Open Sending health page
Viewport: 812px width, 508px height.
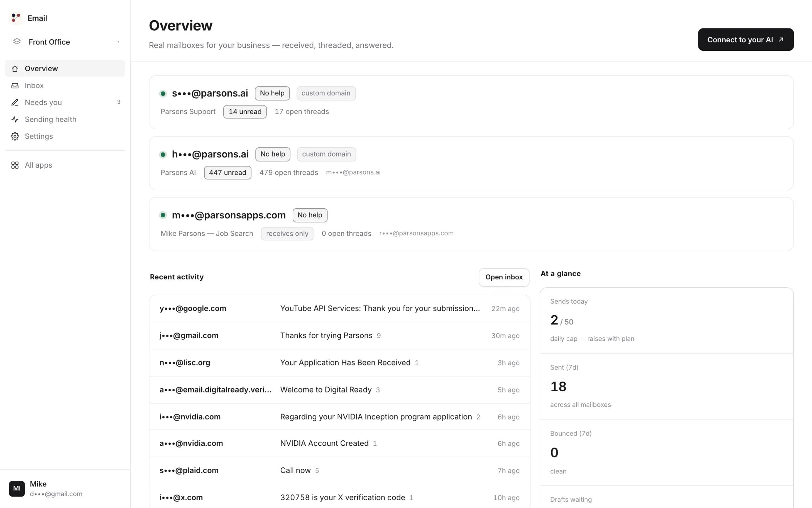[65, 119]
